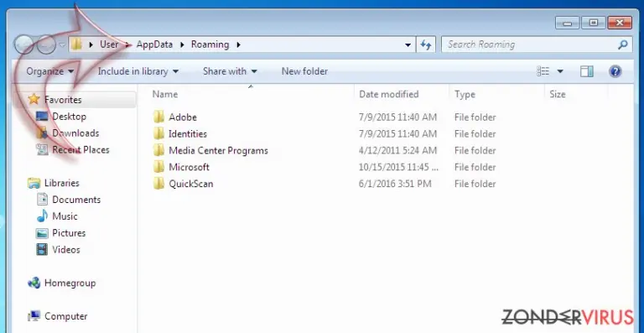
Task: Click the change view icon
Action: pyautogui.click(x=543, y=71)
